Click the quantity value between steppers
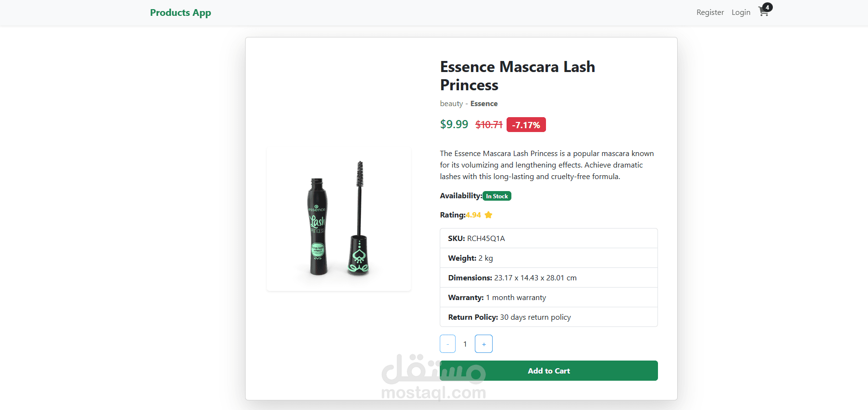 (465, 344)
